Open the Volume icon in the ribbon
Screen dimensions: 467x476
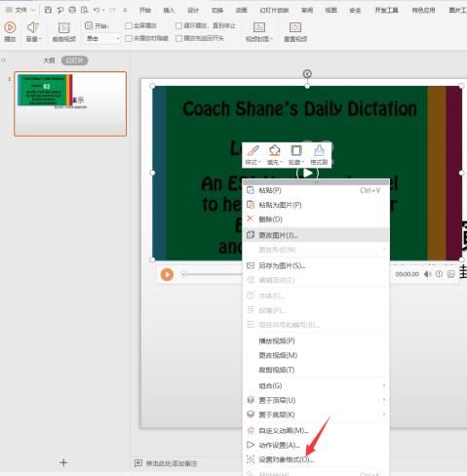click(x=33, y=27)
